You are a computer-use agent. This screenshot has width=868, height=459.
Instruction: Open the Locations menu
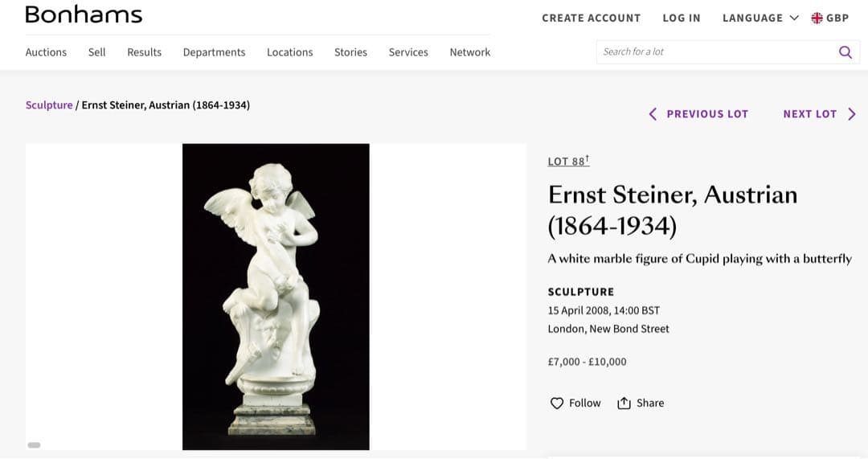point(289,52)
